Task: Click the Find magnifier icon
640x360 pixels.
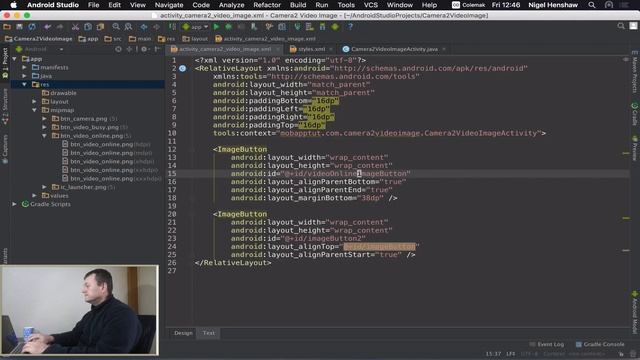Action: click(x=116, y=27)
